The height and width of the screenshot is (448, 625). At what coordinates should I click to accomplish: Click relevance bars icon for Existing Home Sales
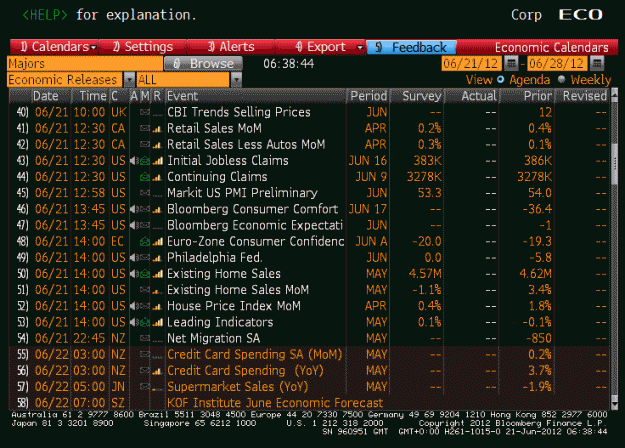point(158,274)
